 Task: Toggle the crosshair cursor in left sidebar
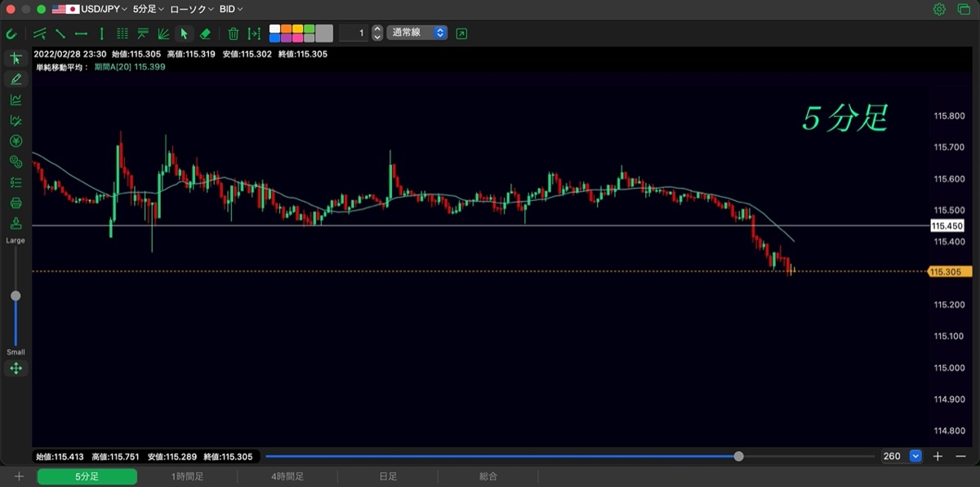[16, 59]
